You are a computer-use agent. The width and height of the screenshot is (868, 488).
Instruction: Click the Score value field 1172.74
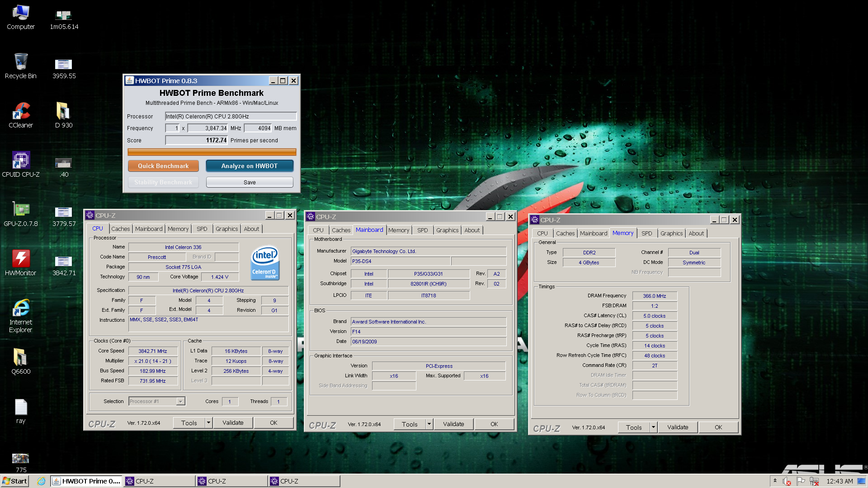coord(197,140)
